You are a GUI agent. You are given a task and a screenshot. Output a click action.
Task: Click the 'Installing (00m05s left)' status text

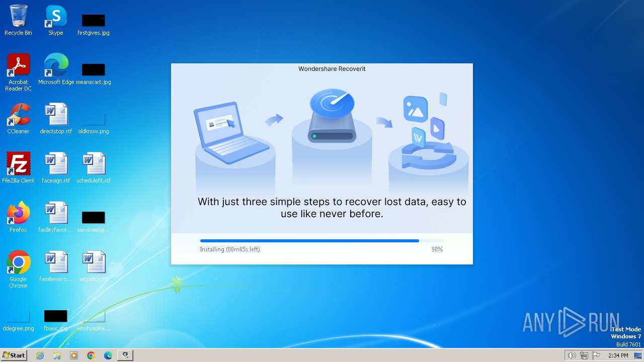(x=230, y=249)
